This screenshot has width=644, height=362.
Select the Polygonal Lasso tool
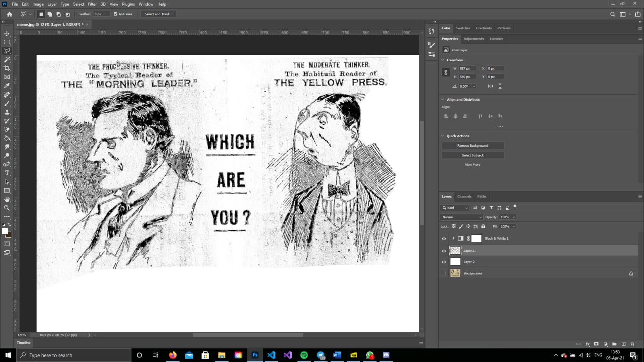[x=7, y=51]
